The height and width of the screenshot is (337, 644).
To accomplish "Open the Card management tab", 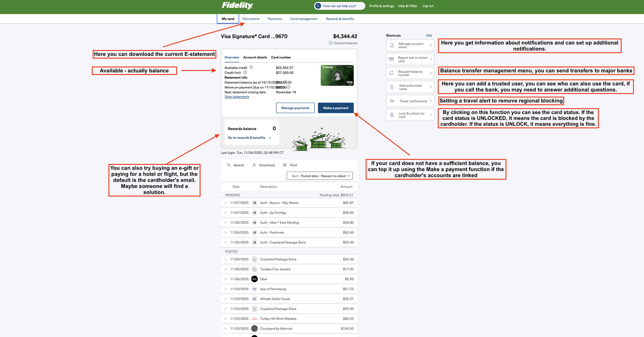I will coord(304,19).
